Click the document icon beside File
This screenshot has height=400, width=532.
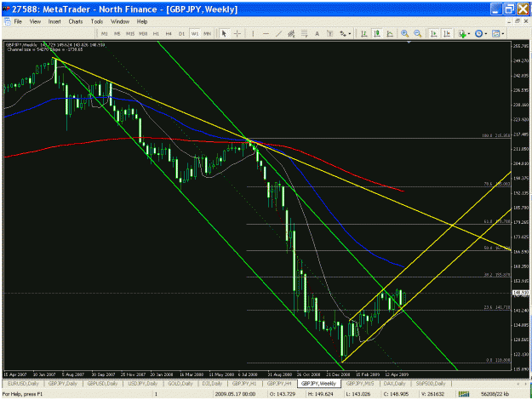(x=7, y=21)
